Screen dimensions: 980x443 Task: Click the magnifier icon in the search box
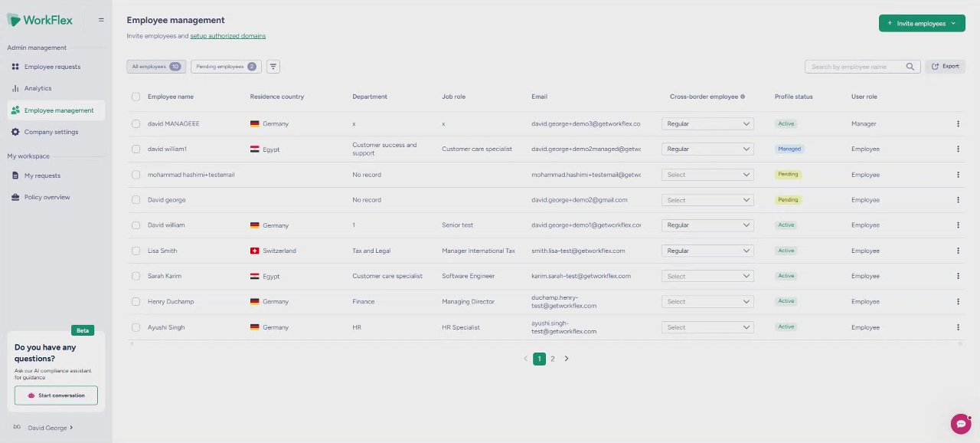pos(910,67)
